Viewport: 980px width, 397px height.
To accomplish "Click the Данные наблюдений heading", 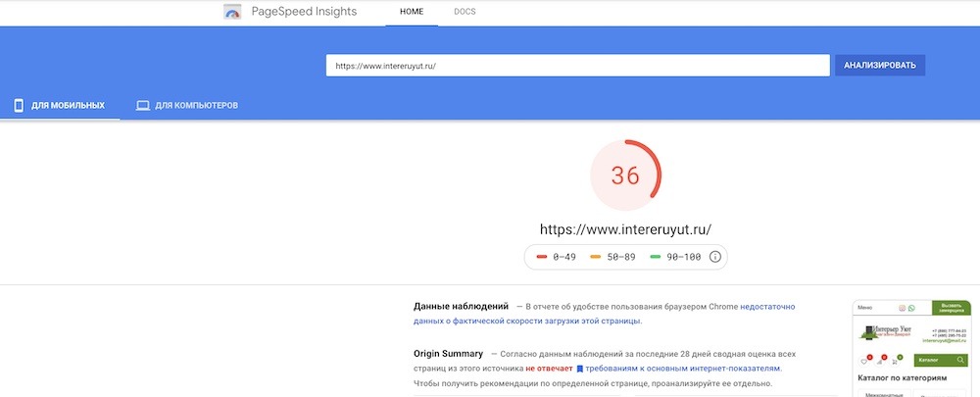I will tap(461, 307).
